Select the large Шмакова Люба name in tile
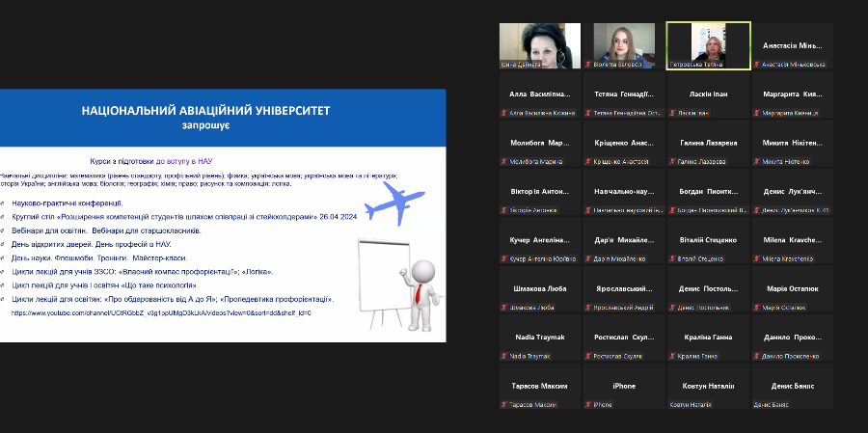Viewport: 868px width, 433px height. [x=540, y=289]
